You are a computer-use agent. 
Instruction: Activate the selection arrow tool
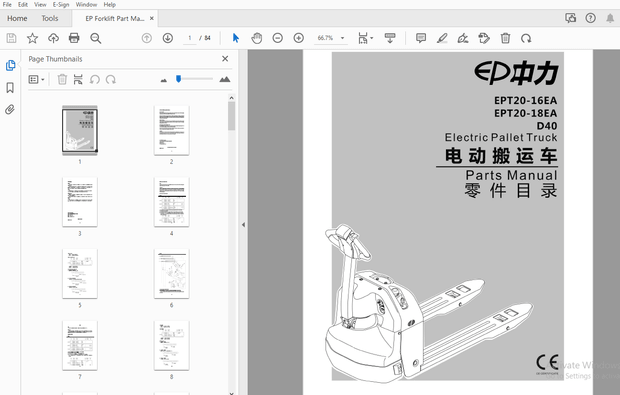tap(236, 38)
